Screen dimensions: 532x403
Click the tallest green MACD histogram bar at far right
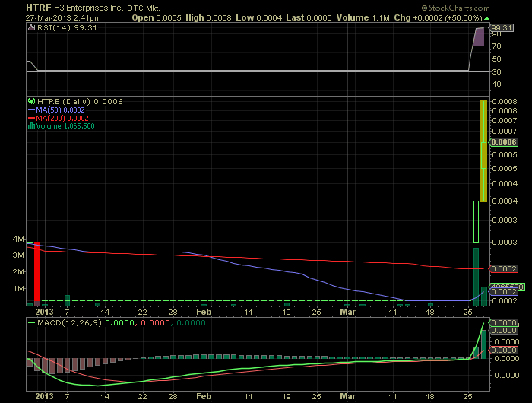click(x=483, y=344)
